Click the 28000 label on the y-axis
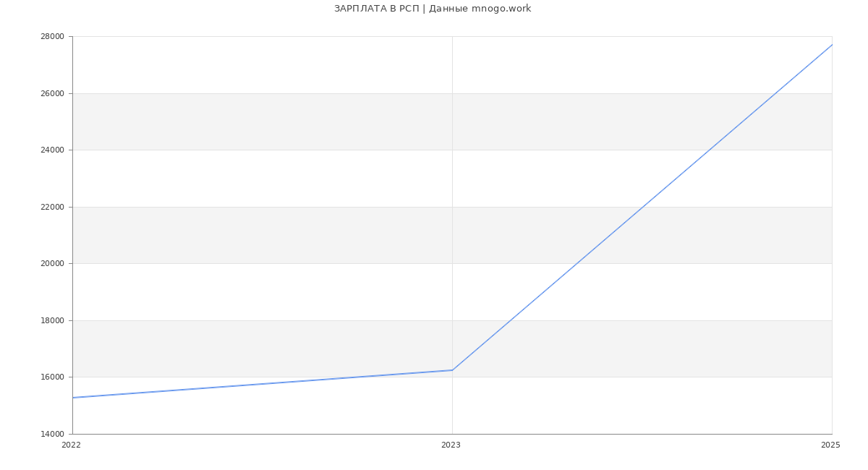The height and width of the screenshot is (470, 868). pos(53,37)
